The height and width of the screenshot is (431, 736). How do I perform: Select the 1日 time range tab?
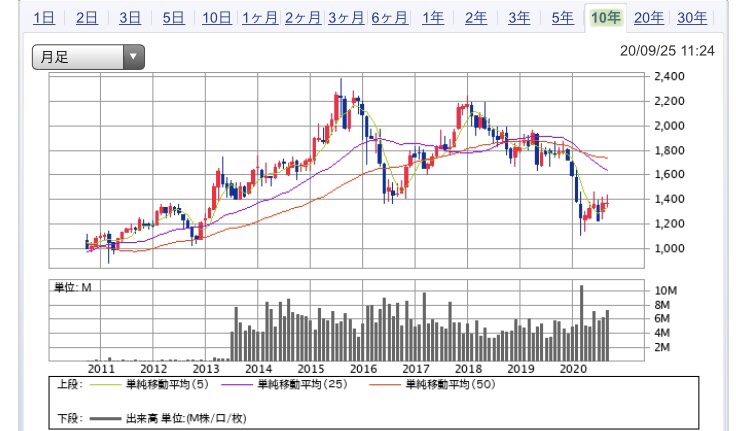44,18
